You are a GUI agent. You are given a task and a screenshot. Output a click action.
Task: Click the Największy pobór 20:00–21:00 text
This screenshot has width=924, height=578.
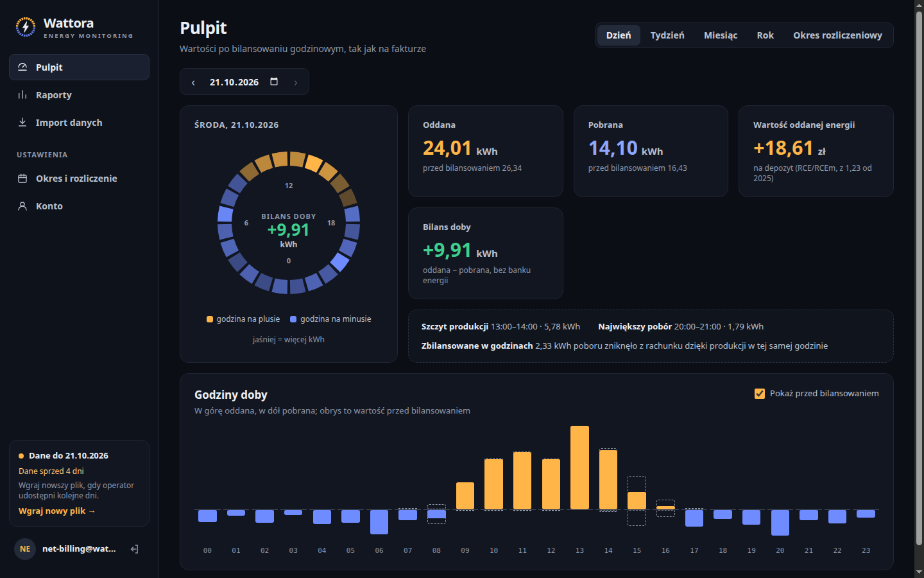pos(681,327)
